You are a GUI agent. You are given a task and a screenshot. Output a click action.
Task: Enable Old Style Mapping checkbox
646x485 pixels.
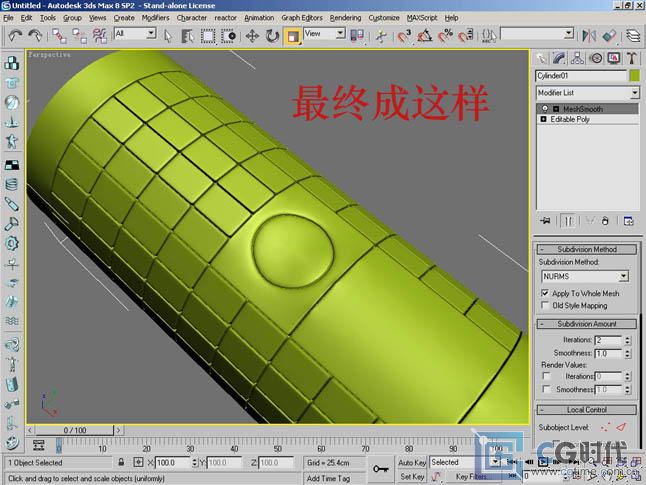tap(545, 305)
